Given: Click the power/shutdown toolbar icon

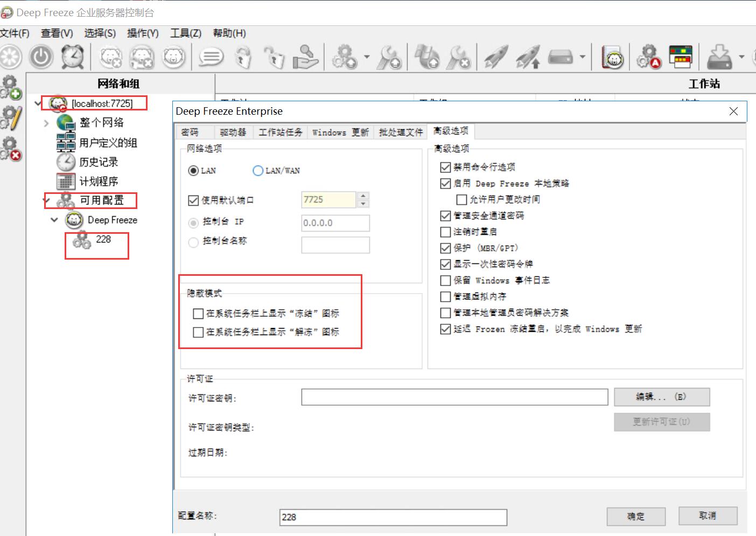Looking at the screenshot, I should [41, 57].
